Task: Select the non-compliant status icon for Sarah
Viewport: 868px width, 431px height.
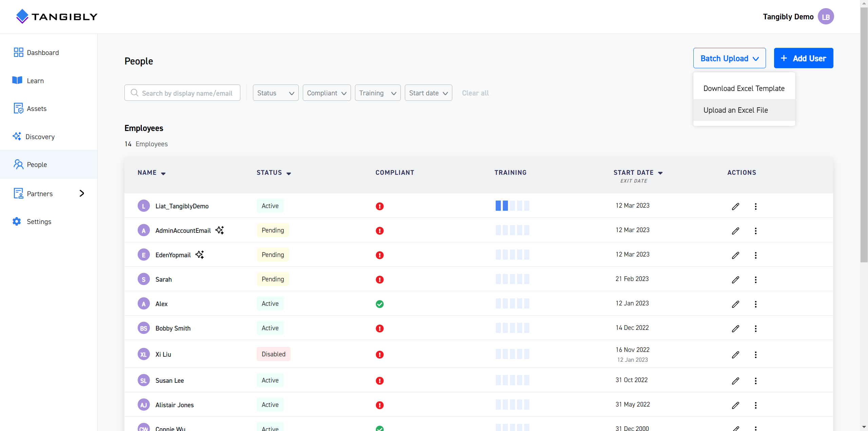Action: (380, 279)
